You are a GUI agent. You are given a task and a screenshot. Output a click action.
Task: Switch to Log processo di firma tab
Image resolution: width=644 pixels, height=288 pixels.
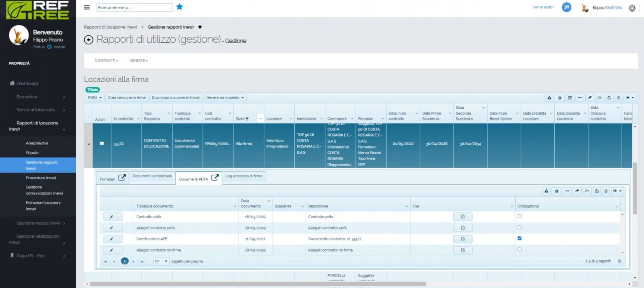[244, 176]
